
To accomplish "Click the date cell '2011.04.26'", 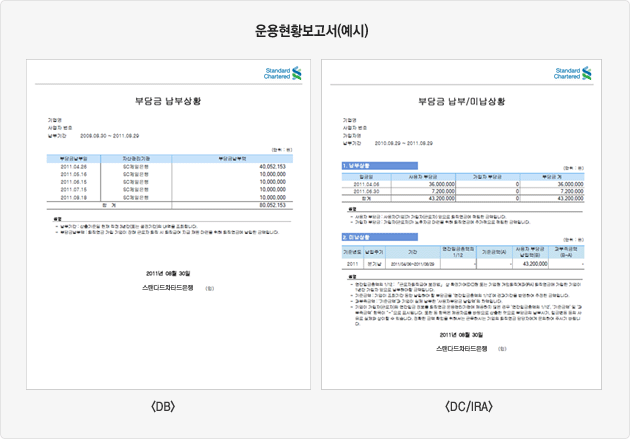I will 74,167.
